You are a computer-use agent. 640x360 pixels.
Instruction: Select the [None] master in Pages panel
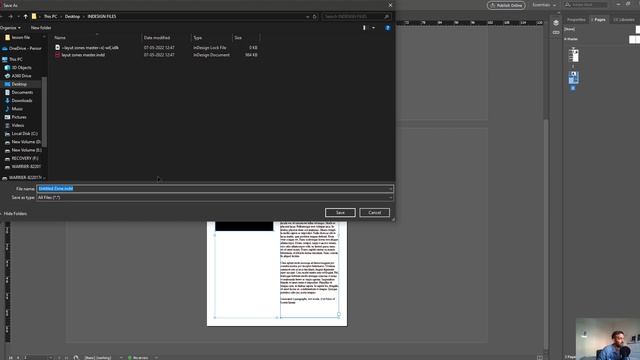(569, 29)
